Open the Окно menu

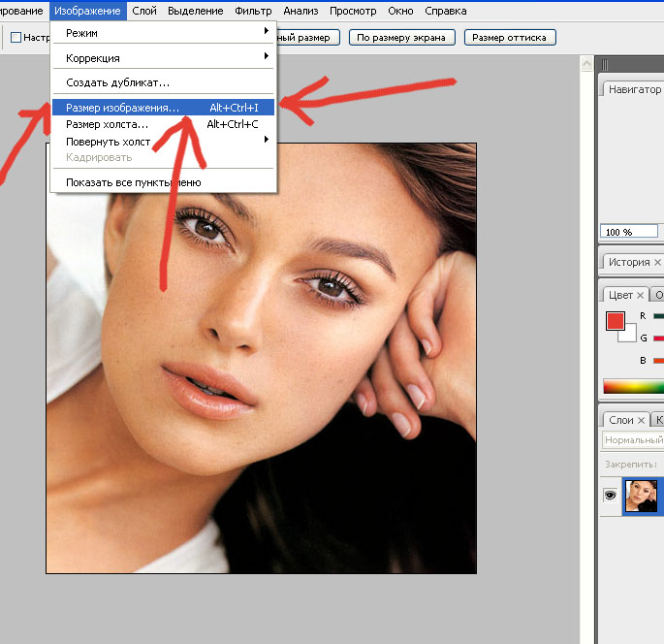click(x=400, y=11)
